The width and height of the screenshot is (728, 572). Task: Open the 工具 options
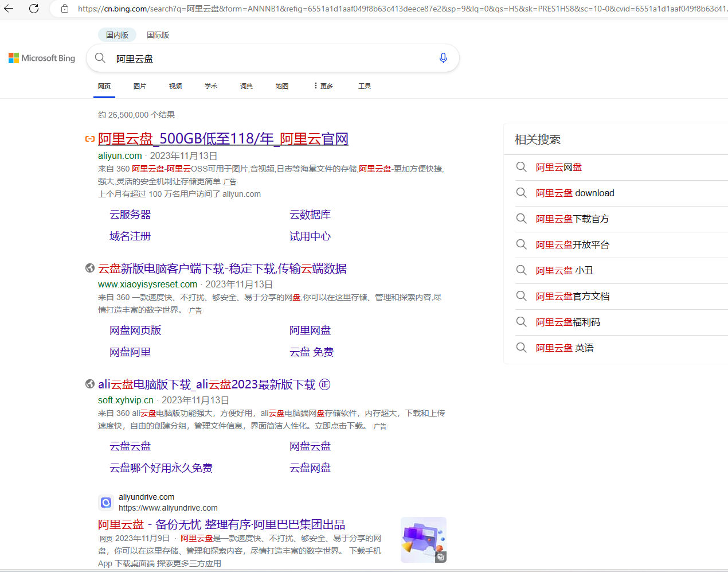tap(365, 86)
